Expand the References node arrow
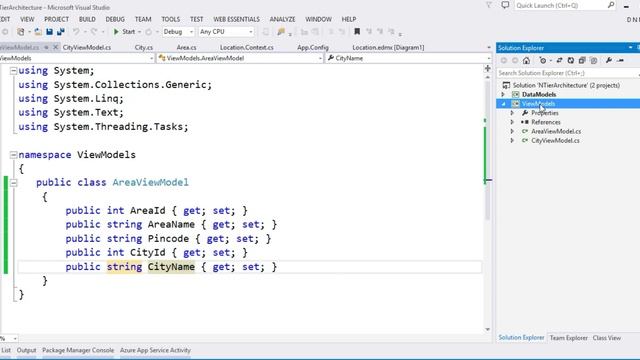The height and width of the screenshot is (360, 640). 512,122
